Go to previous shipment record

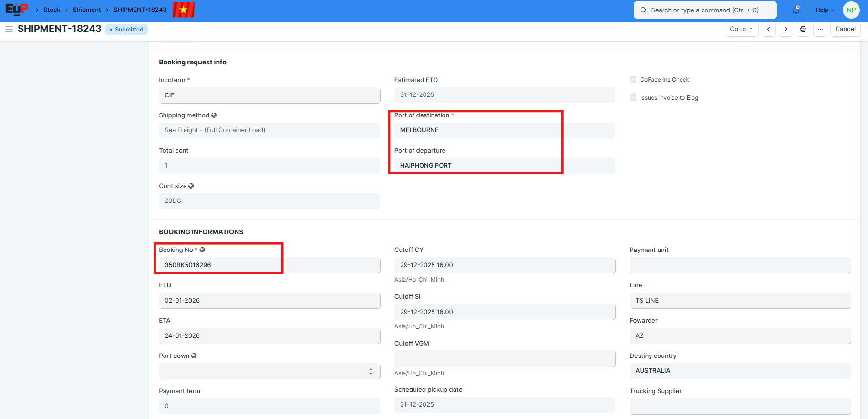click(768, 29)
